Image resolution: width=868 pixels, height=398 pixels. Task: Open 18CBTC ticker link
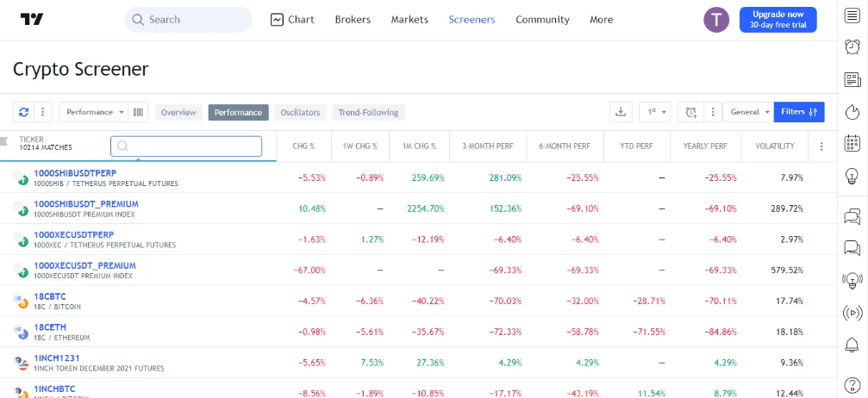tap(50, 296)
